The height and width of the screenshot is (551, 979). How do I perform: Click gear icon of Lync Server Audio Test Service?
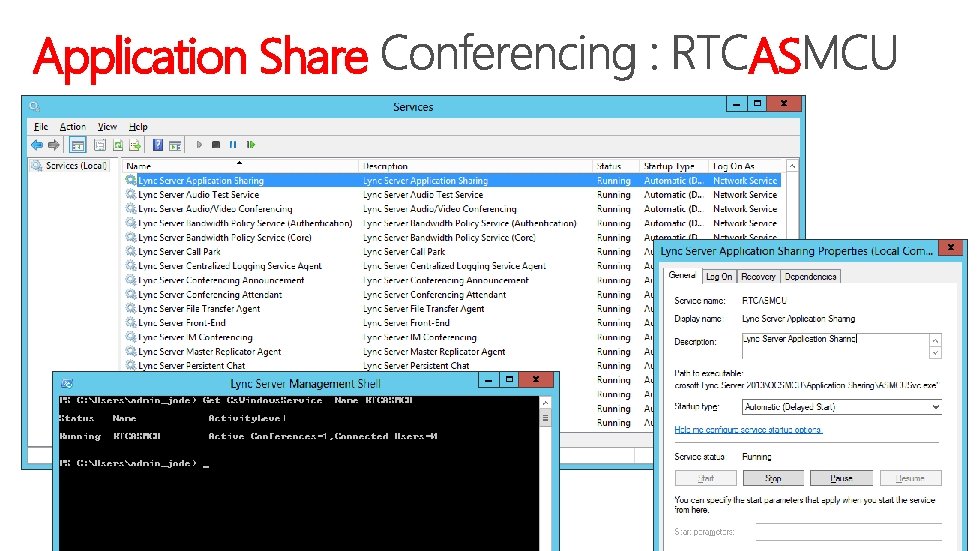[x=130, y=195]
